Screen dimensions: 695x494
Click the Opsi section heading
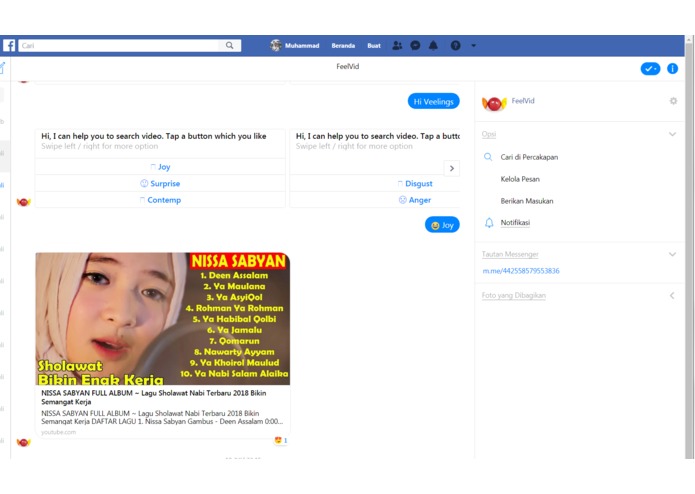489,134
